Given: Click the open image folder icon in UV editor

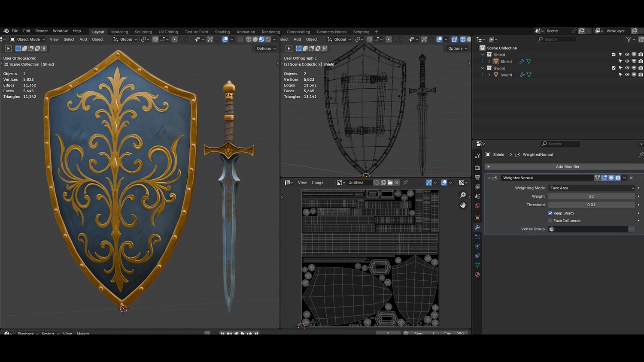Looking at the screenshot, I should pyautogui.click(x=390, y=183).
